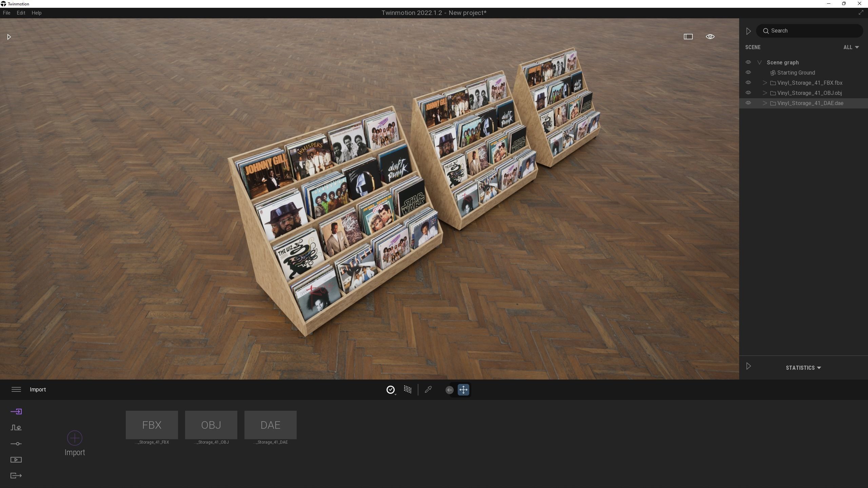Click the back arrow circle button
868x488 pixels.
(449, 390)
